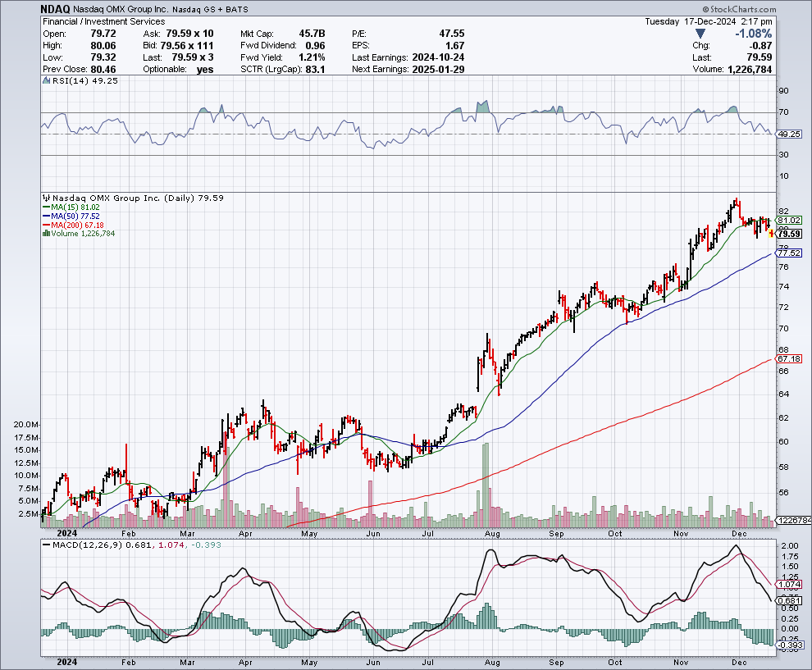Click the 67.18 MA(200) price tag

coord(789,359)
